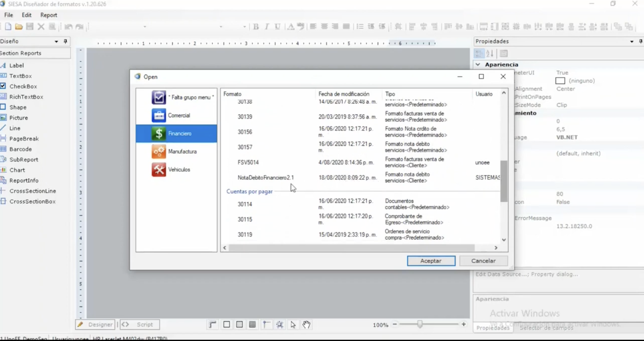Open the Diseño panel dropdown arrow

pos(56,41)
